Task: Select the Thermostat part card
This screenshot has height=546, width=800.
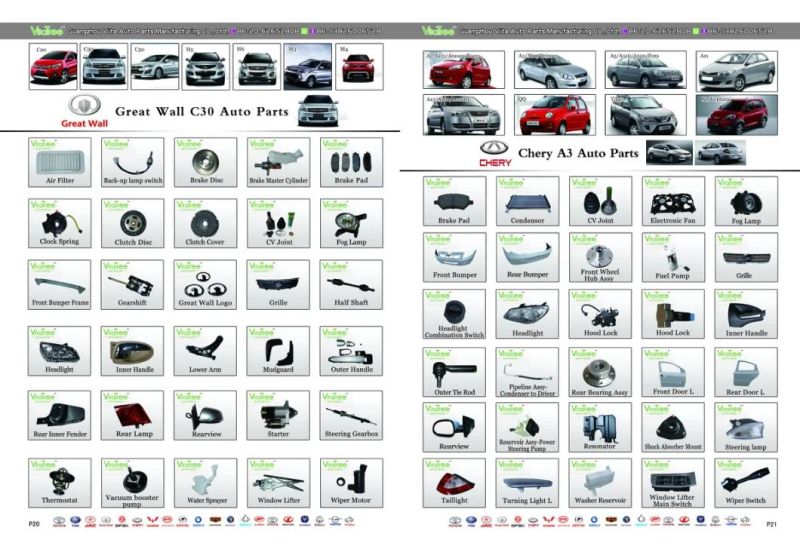Action: 60,482
